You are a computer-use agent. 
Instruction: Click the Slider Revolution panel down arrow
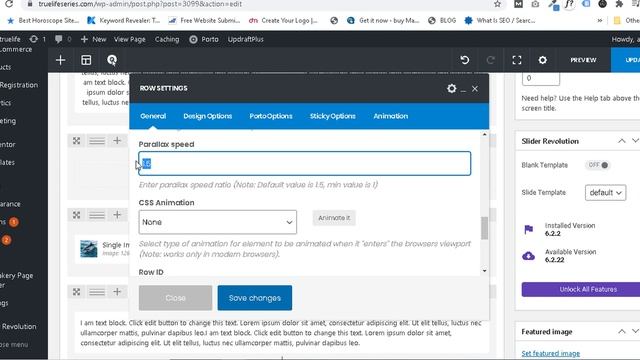pos(636,141)
